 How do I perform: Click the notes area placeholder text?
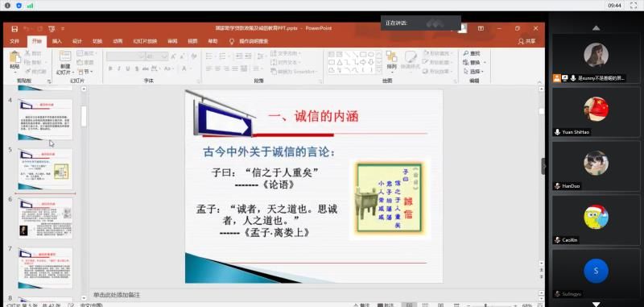tap(117, 295)
